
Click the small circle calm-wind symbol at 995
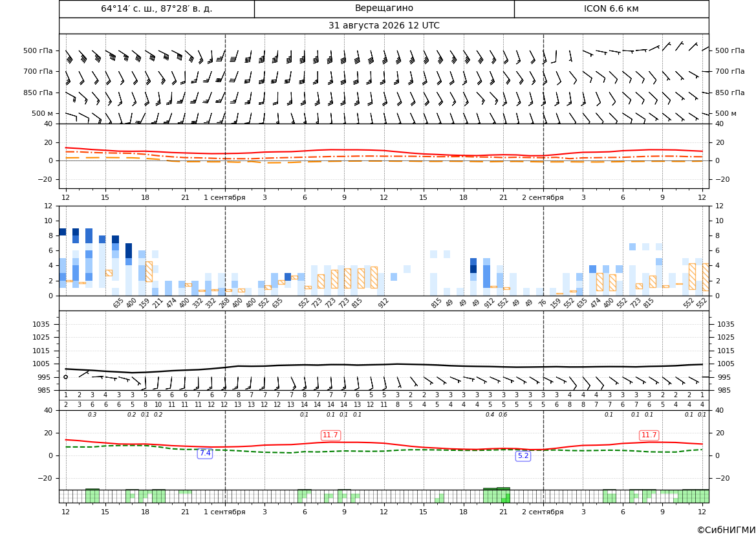tap(65, 377)
